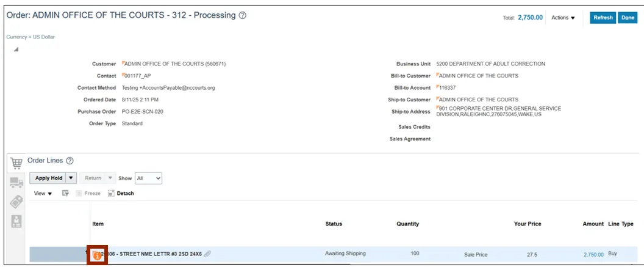
Task: Click the 27.5 price cell
Action: (x=532, y=255)
